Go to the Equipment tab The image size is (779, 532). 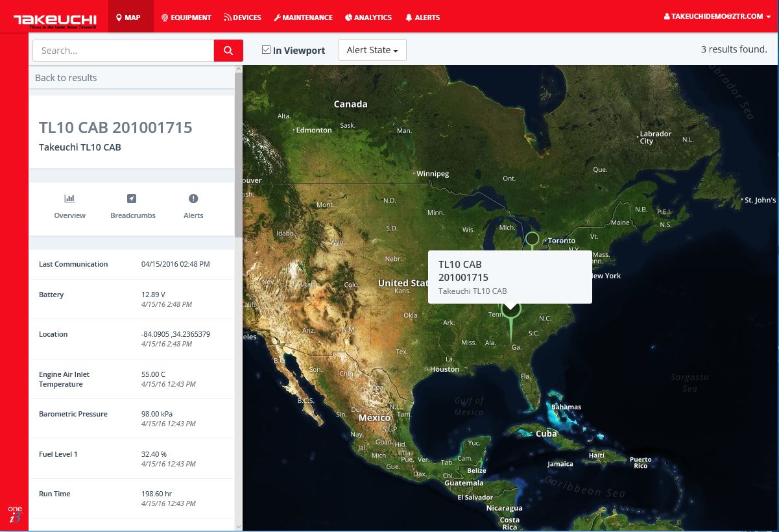pos(186,18)
